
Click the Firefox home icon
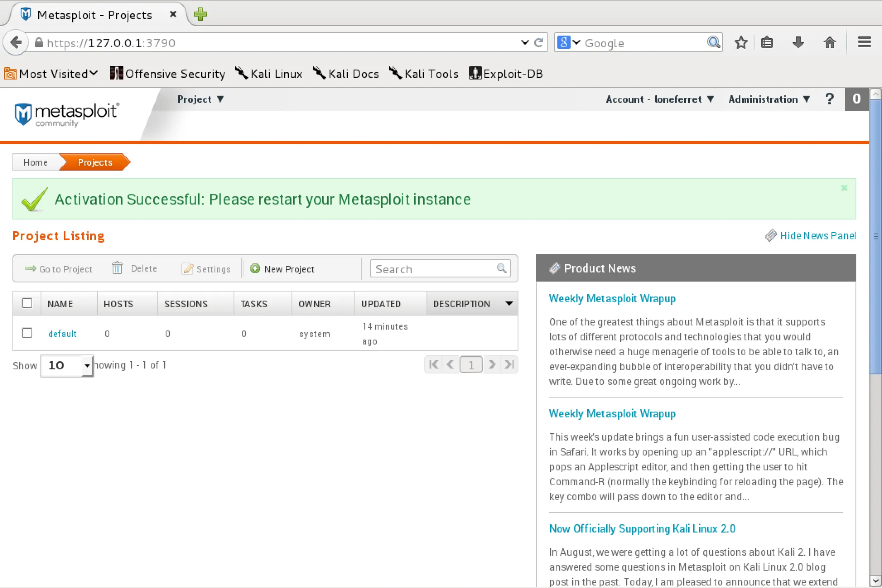click(829, 43)
